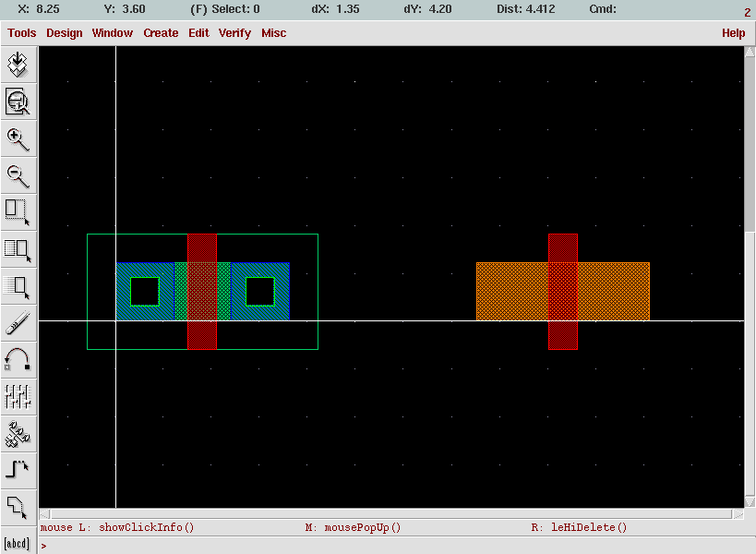The image size is (756, 554).
Task: Open the Tools menu
Action: pyautogui.click(x=22, y=33)
